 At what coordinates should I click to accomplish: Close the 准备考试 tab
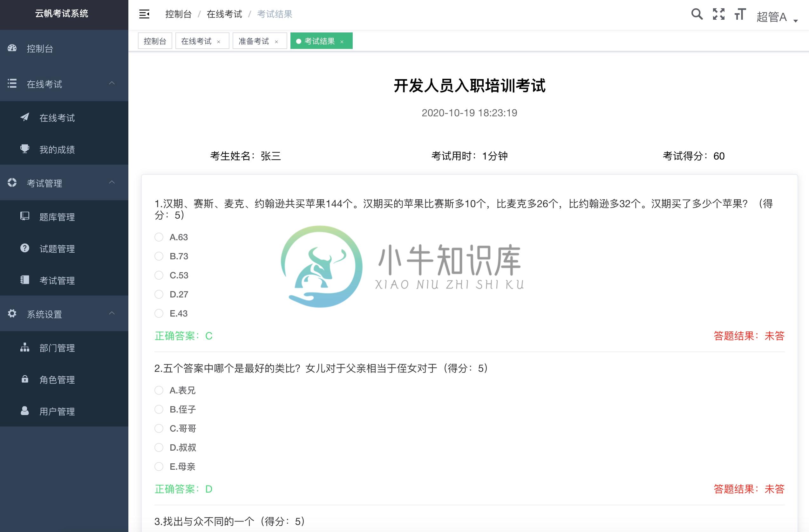coord(276,42)
